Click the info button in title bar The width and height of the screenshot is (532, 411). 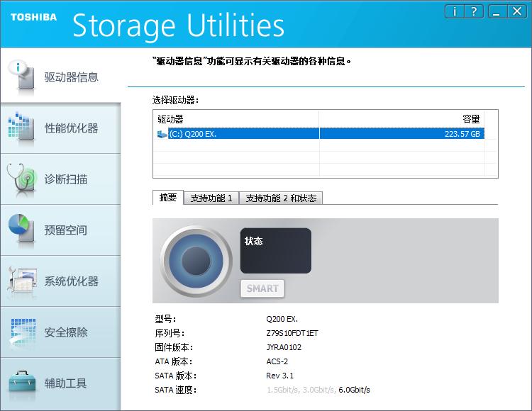click(x=455, y=11)
